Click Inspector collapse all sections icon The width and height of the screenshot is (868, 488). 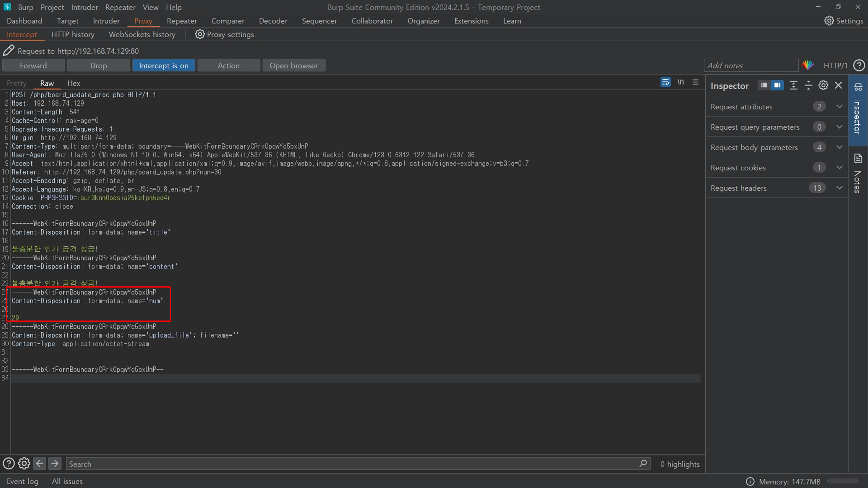click(x=808, y=85)
